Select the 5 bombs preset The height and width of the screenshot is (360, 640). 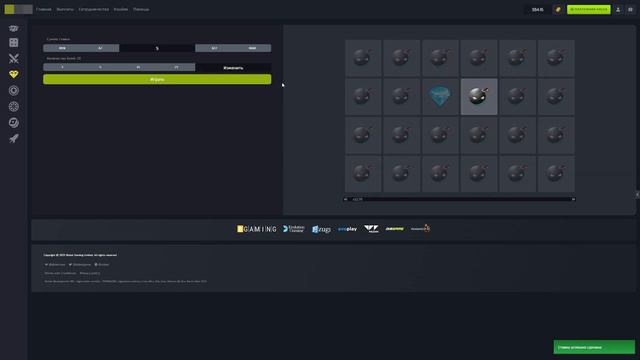(100, 67)
